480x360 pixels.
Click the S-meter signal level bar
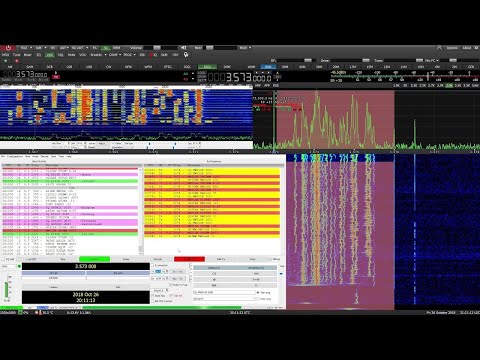click(x=404, y=76)
